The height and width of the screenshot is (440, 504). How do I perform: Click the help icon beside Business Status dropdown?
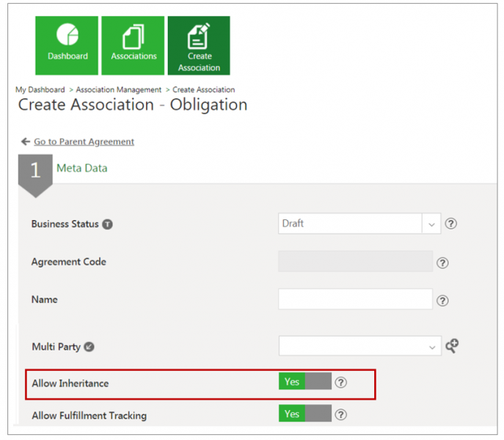451,224
